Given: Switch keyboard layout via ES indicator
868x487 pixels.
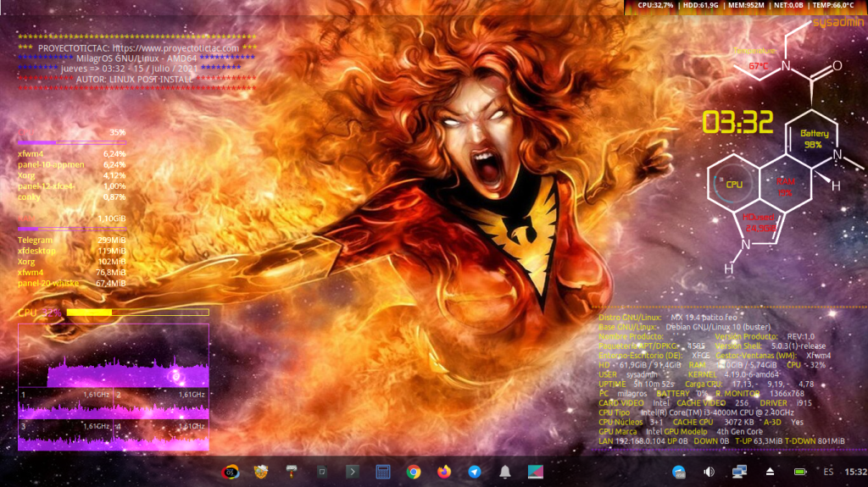Looking at the screenshot, I should coord(827,472).
